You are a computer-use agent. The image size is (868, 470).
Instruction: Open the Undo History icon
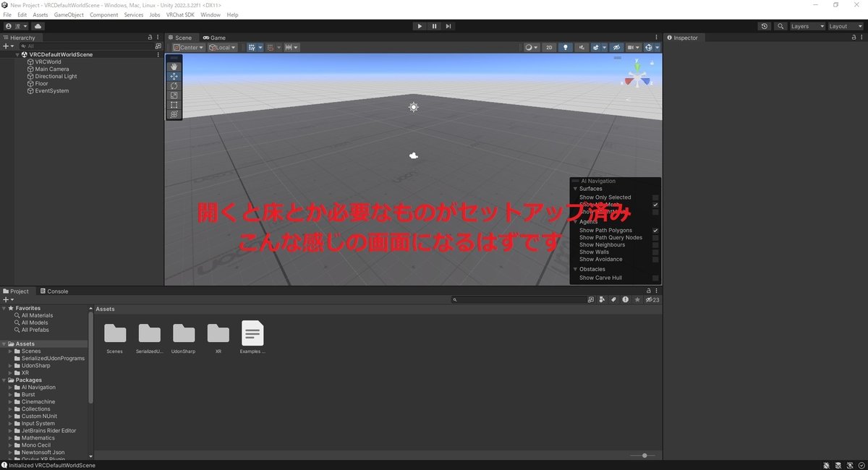point(765,26)
